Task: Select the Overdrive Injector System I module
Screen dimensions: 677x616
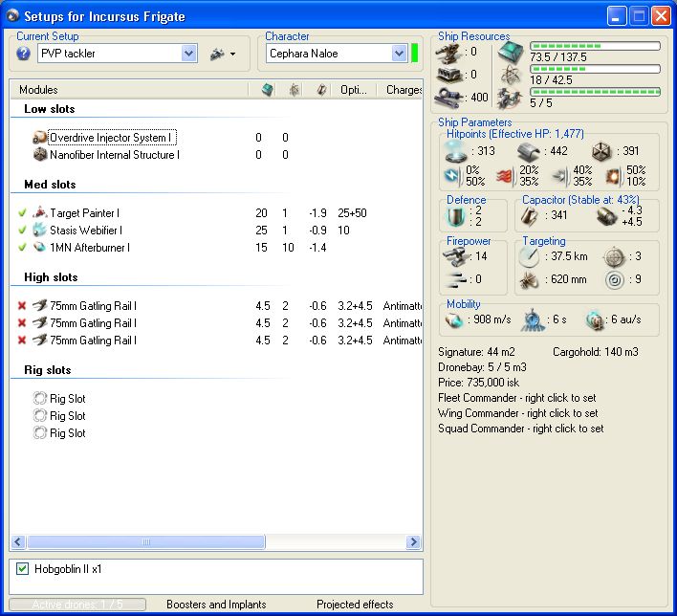Action: (x=111, y=138)
